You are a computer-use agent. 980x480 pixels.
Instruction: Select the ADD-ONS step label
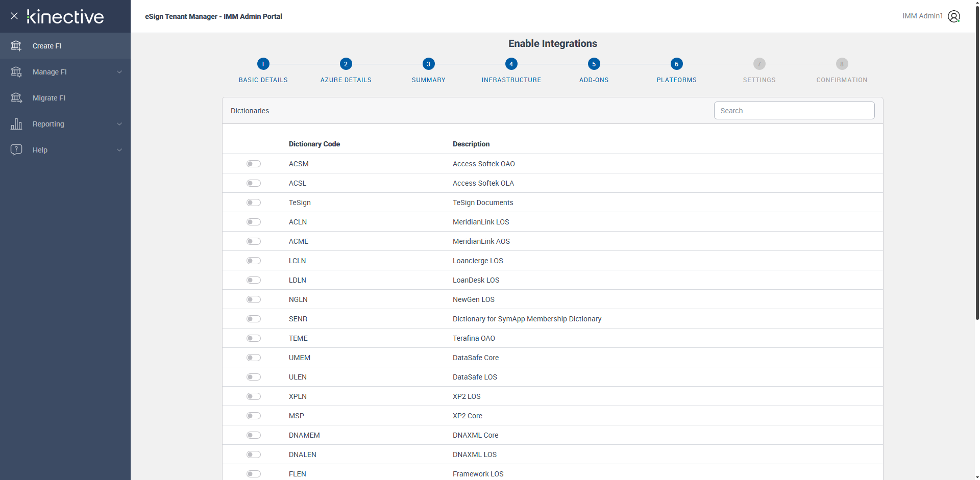click(594, 80)
